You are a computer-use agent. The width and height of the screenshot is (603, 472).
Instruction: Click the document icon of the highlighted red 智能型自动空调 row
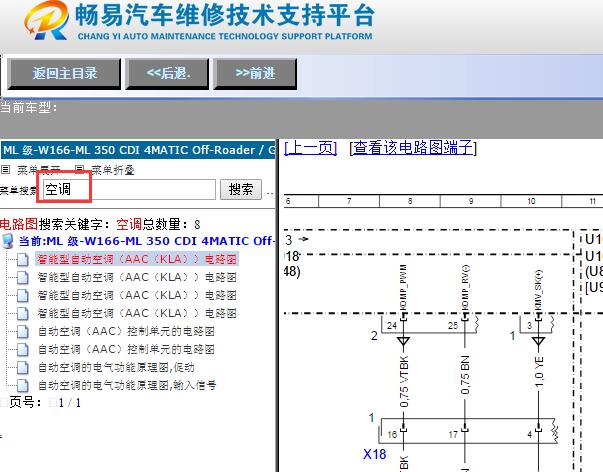(x=23, y=260)
